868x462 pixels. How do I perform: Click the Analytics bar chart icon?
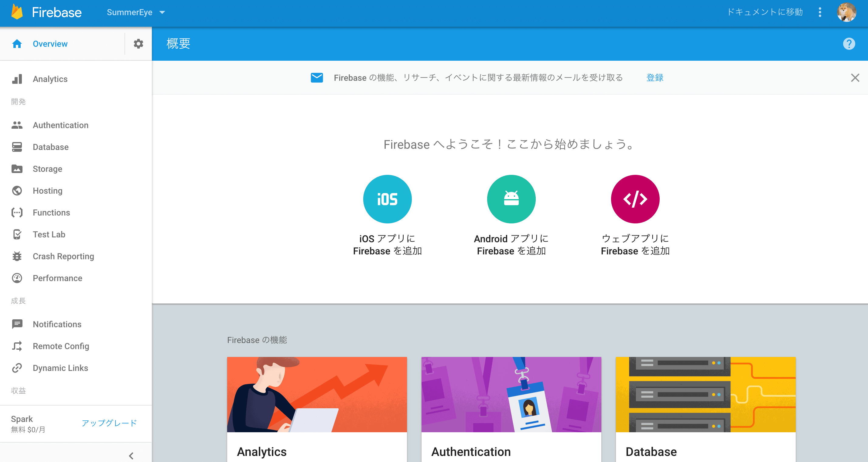[x=17, y=79]
